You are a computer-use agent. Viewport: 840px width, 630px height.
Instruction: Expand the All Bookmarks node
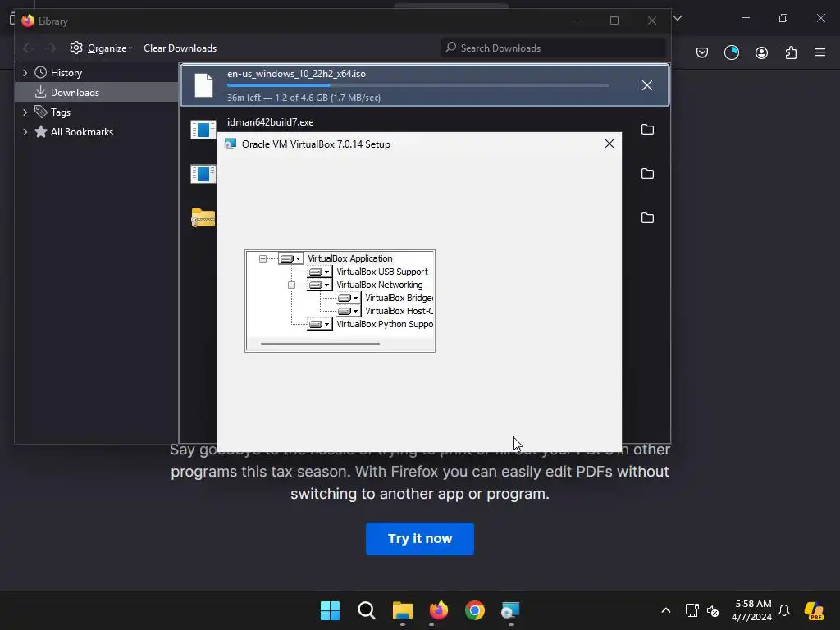coord(25,132)
